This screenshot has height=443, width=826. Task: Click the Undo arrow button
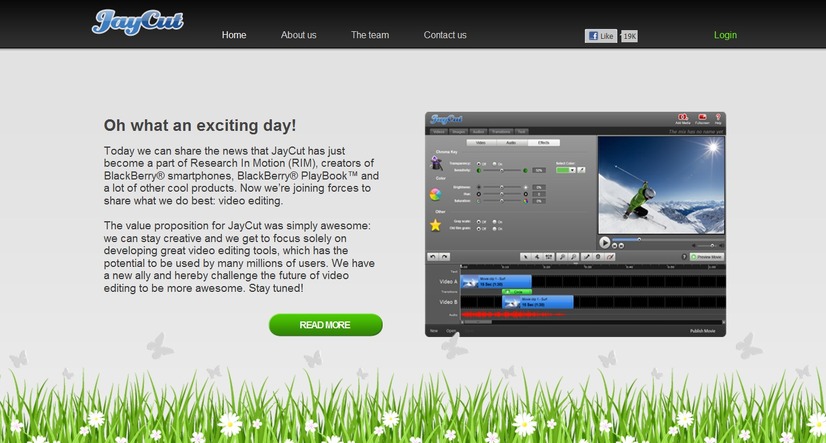[433, 257]
